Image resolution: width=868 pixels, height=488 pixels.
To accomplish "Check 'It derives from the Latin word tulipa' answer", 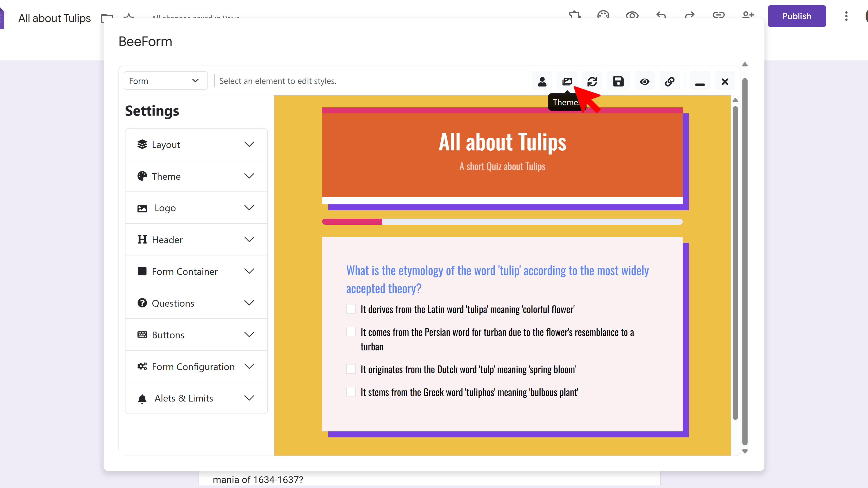I will pos(351,309).
